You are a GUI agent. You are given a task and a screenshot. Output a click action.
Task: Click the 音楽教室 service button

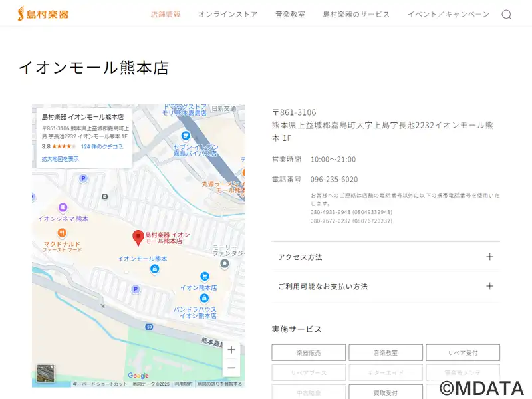click(x=386, y=353)
